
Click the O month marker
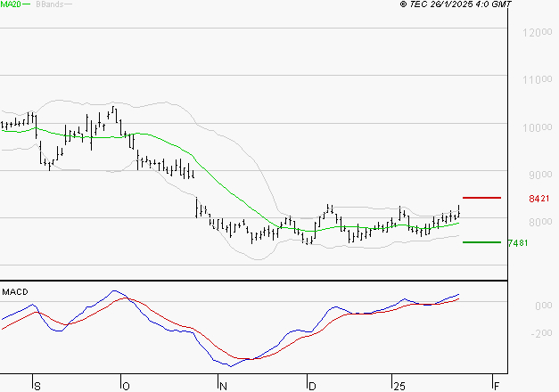pos(126,387)
